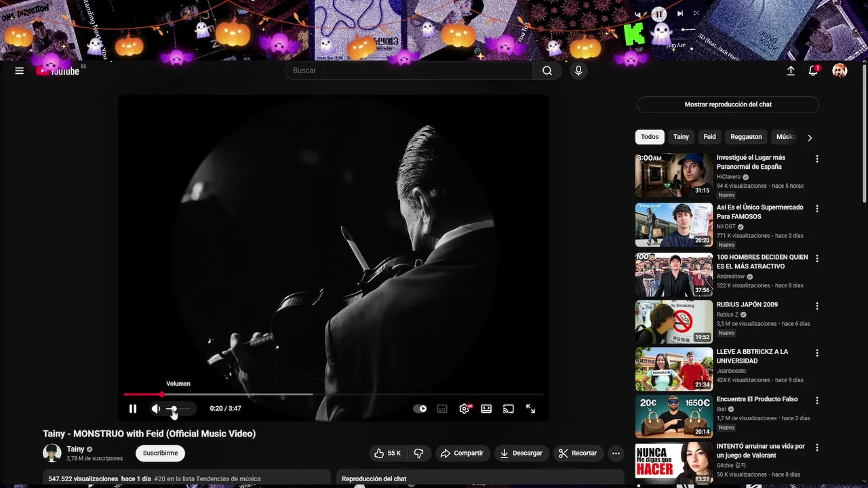
Task: Go to previous track in top overlay
Action: point(637,14)
